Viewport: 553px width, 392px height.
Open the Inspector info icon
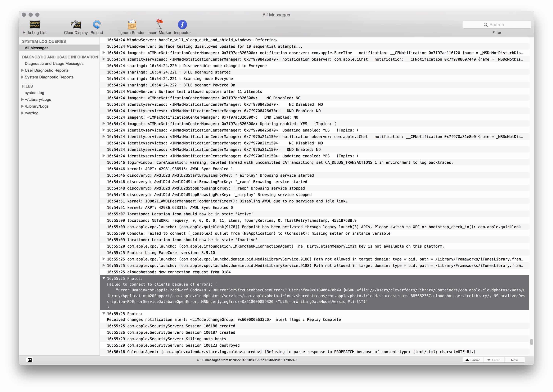pos(182,25)
